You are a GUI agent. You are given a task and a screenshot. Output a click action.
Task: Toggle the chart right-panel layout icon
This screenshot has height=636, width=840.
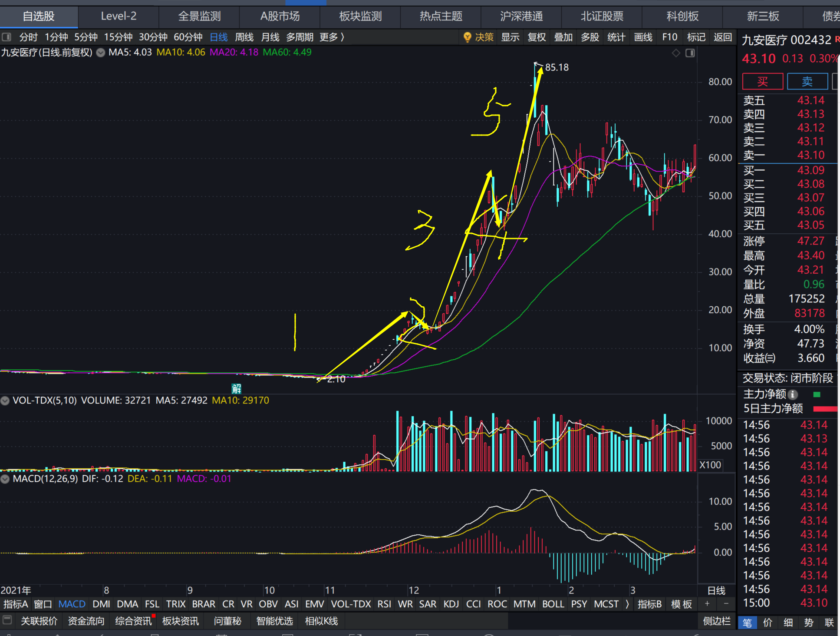[690, 53]
